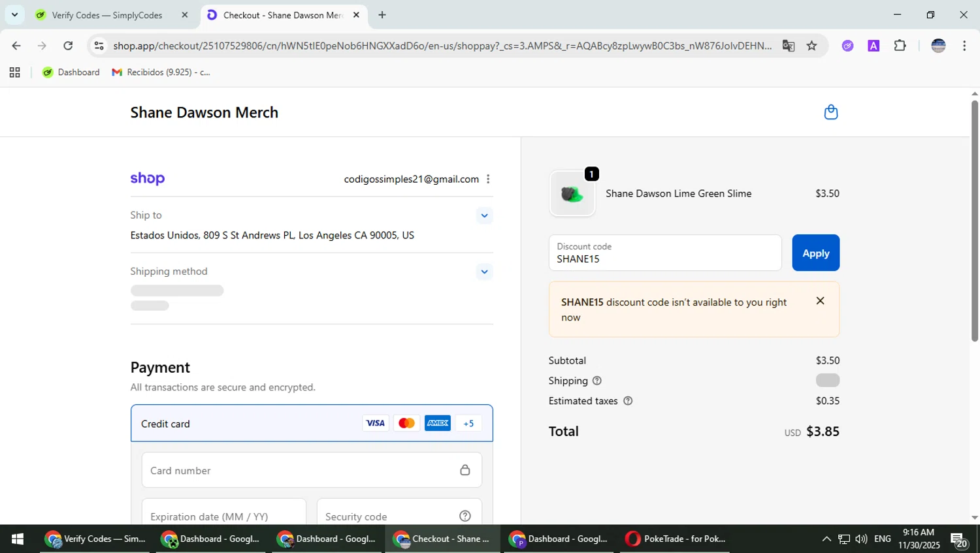Open the purple swirl extension icon
This screenshot has width=980, height=553.
847,46
